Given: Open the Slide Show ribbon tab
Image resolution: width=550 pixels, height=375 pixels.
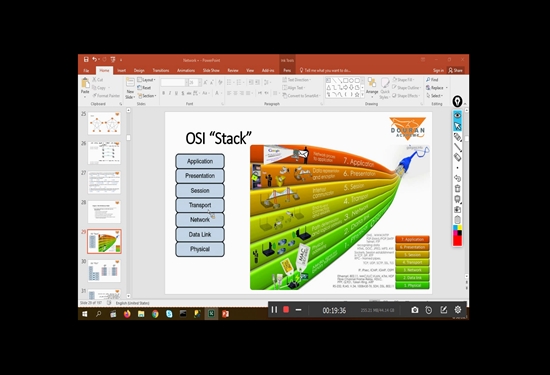Looking at the screenshot, I should 211,71.
